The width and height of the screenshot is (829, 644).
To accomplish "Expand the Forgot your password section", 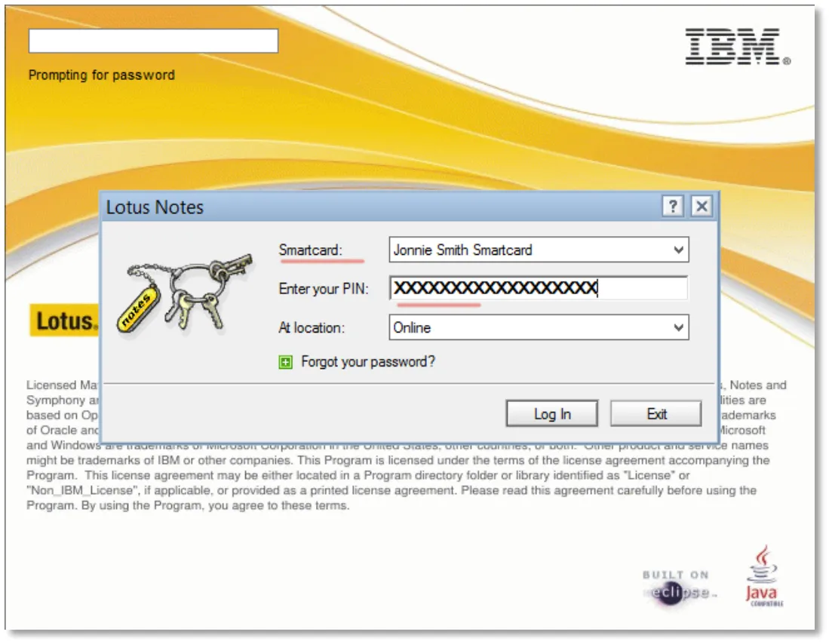I will click(x=285, y=362).
